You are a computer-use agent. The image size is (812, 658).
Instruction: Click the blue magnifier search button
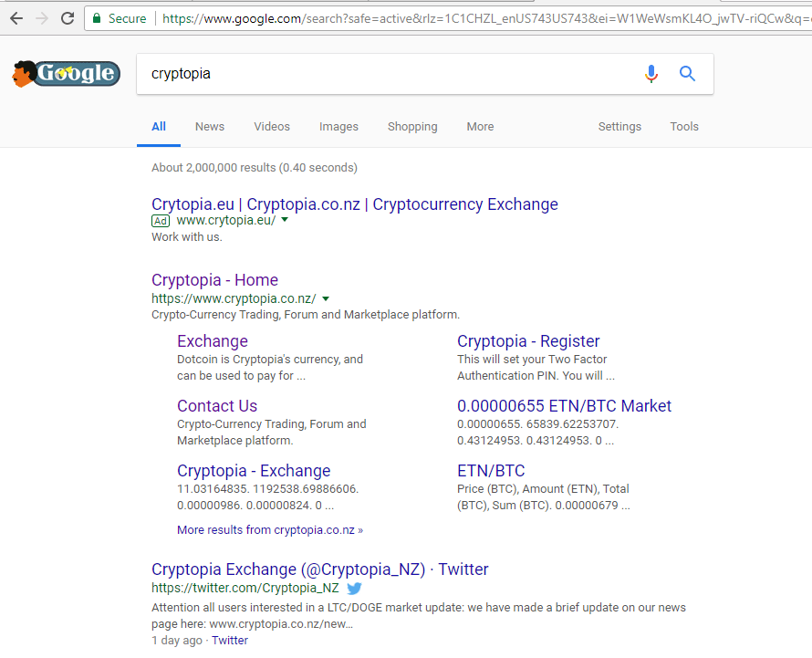687,74
